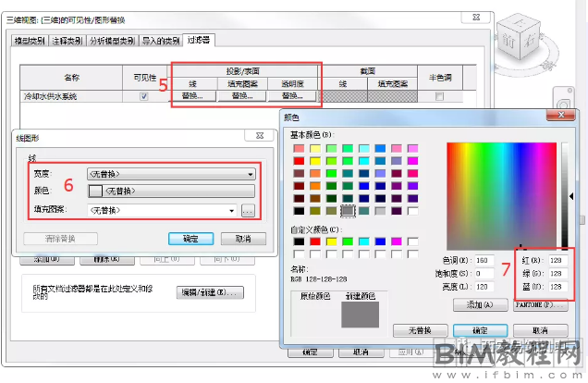
Task: Close the 线图形 dialog
Action: [260, 135]
